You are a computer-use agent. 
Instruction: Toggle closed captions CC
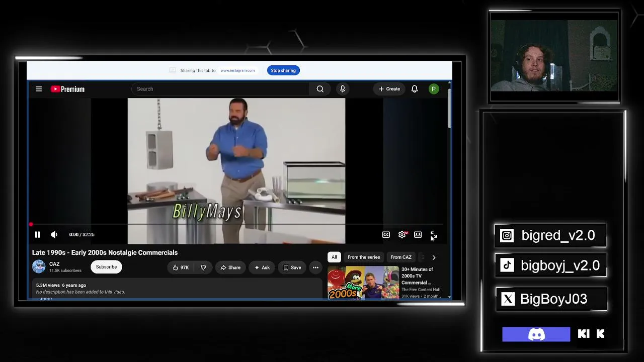(x=386, y=235)
